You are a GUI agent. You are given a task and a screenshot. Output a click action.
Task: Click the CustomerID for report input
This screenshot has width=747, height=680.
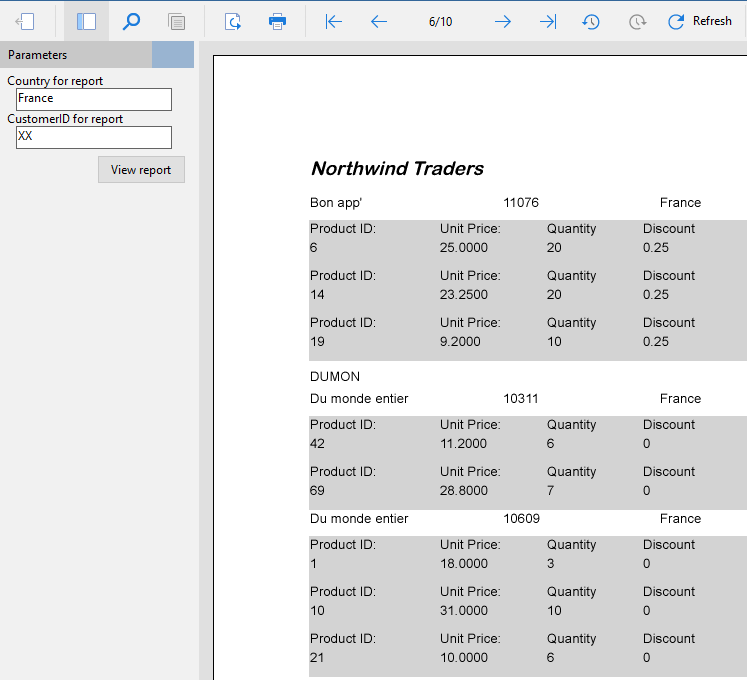click(94, 137)
